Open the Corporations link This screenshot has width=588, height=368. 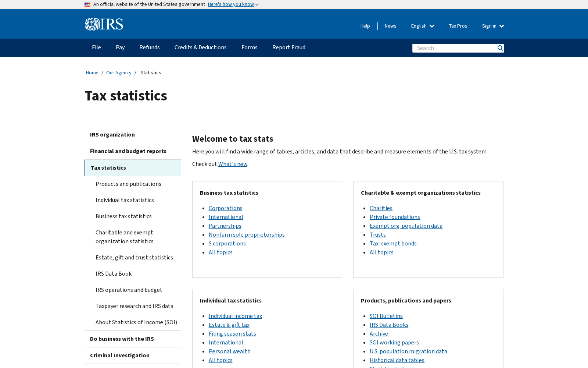click(x=226, y=208)
